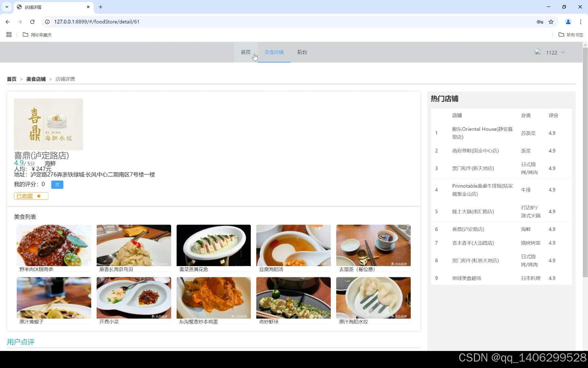Image resolution: width=588 pixels, height=368 pixels.
Task: Select 黑门和牛(新天地店) in hot stores
Action: 473,168
